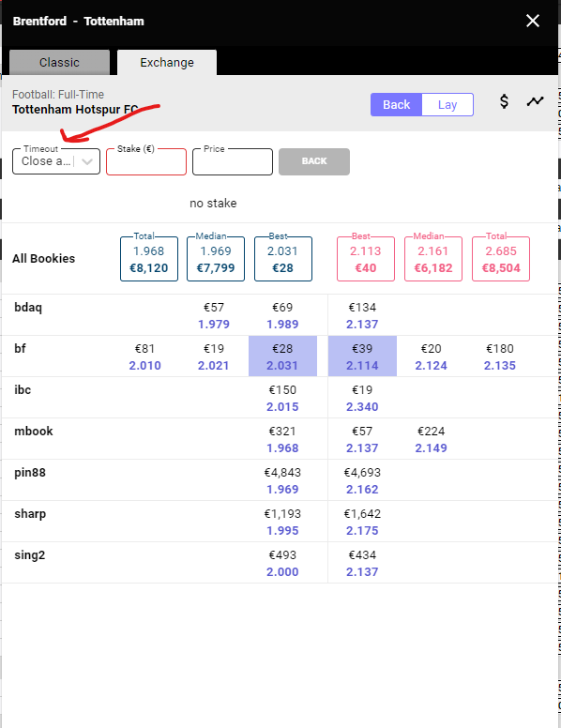Click the grey BACK submit button
This screenshot has width=561, height=728.
(314, 161)
